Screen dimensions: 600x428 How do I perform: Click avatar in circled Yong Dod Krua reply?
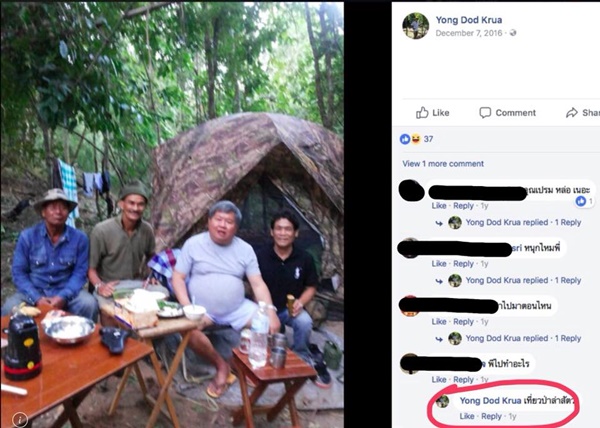442,401
